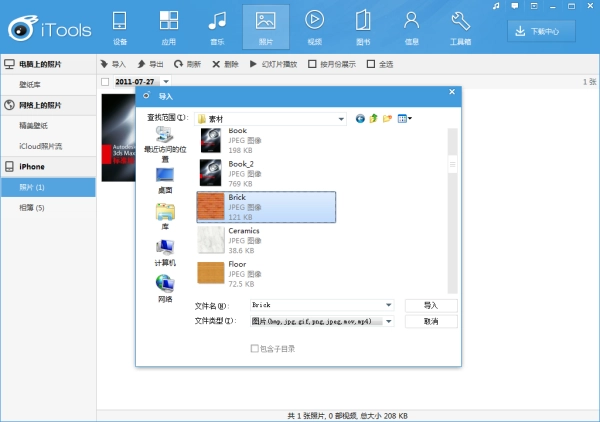Toggle 按月份展示 checkbox
600x422 pixels.
click(x=312, y=64)
